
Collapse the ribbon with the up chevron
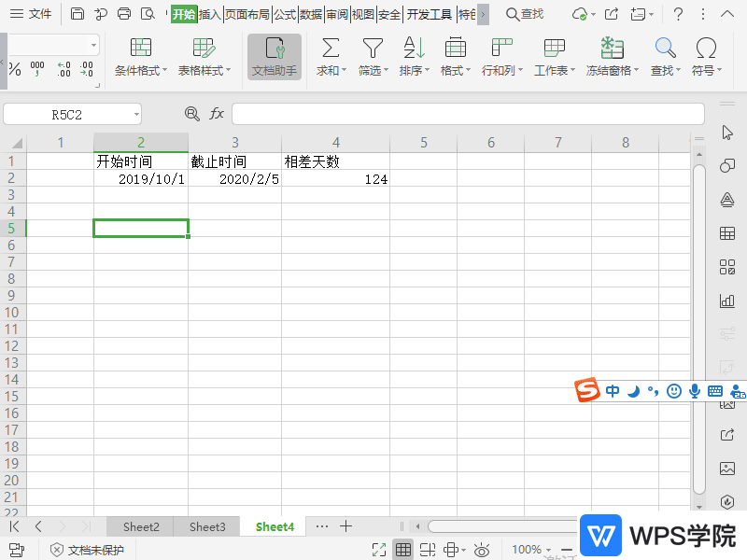pyautogui.click(x=727, y=14)
